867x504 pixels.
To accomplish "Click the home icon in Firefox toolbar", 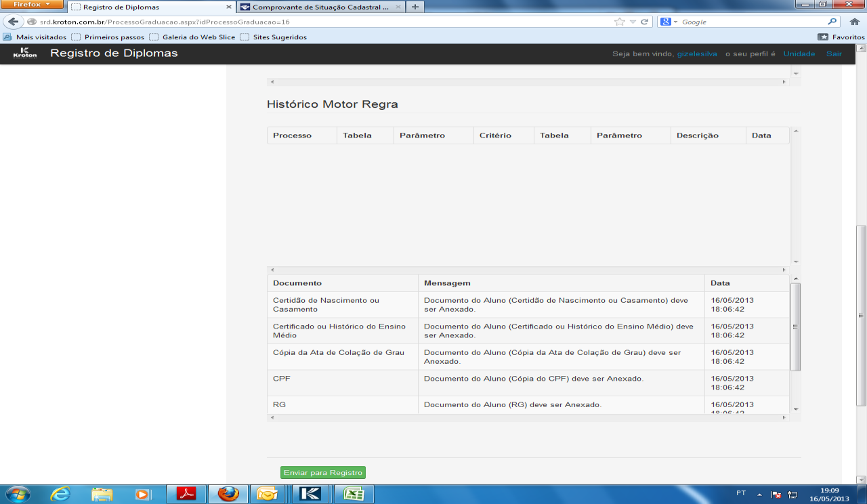I will pos(854,22).
